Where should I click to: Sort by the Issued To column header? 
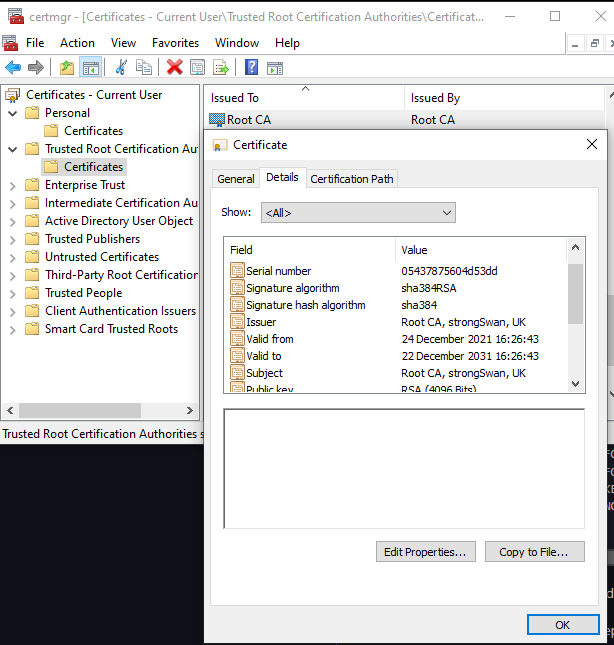[304, 98]
